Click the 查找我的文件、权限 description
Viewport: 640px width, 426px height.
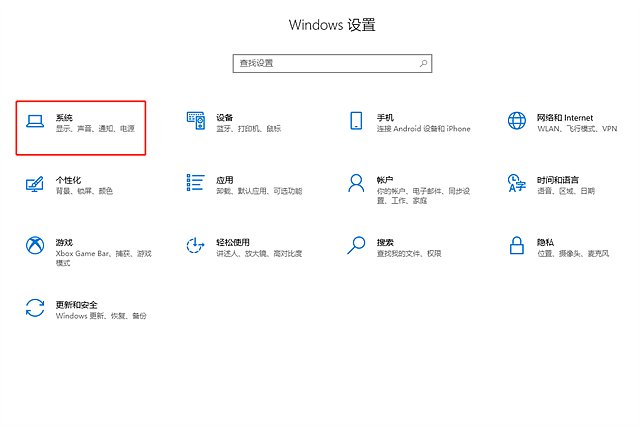(409, 253)
